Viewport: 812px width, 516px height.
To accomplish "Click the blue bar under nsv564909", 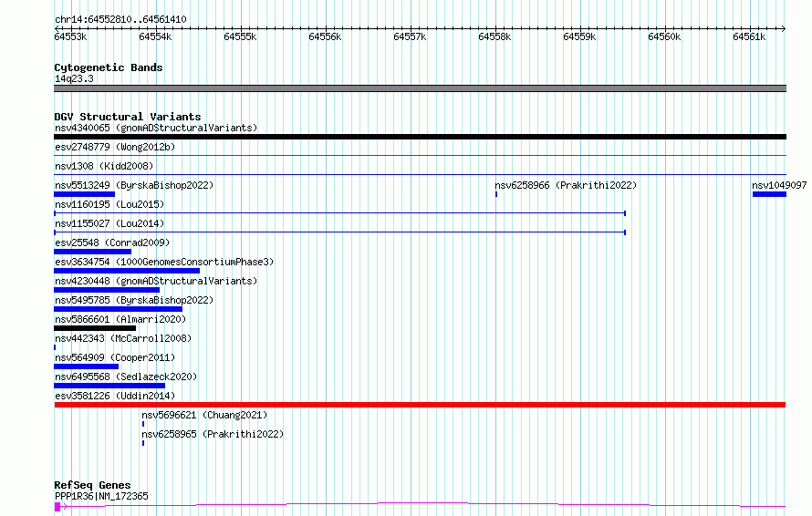I will coord(86,366).
